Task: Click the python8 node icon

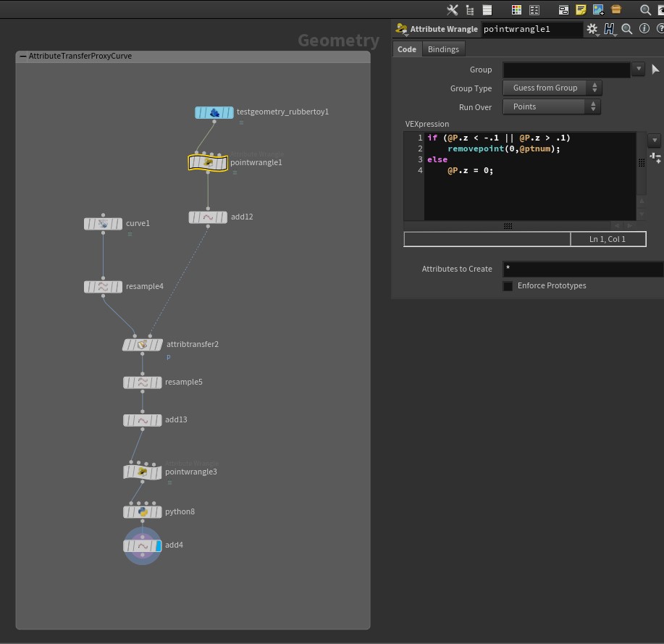Action: click(143, 512)
